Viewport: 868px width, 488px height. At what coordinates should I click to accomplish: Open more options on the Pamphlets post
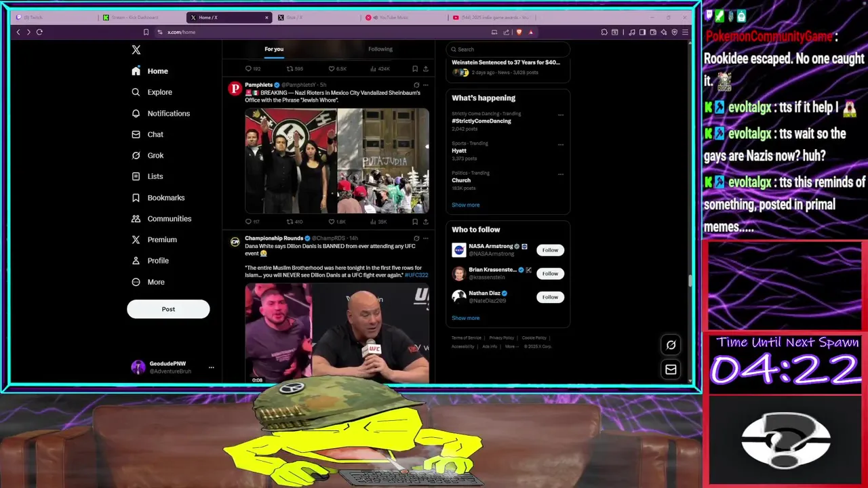pos(425,85)
